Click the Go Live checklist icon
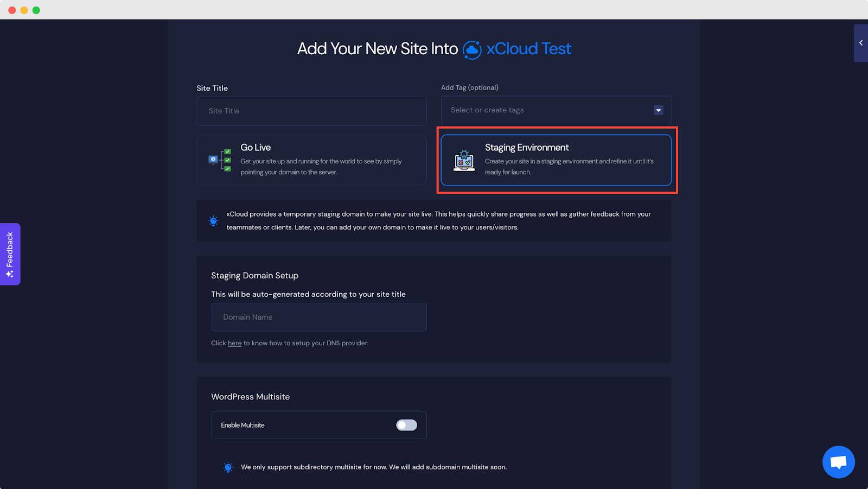868x489 pixels. [220, 160]
